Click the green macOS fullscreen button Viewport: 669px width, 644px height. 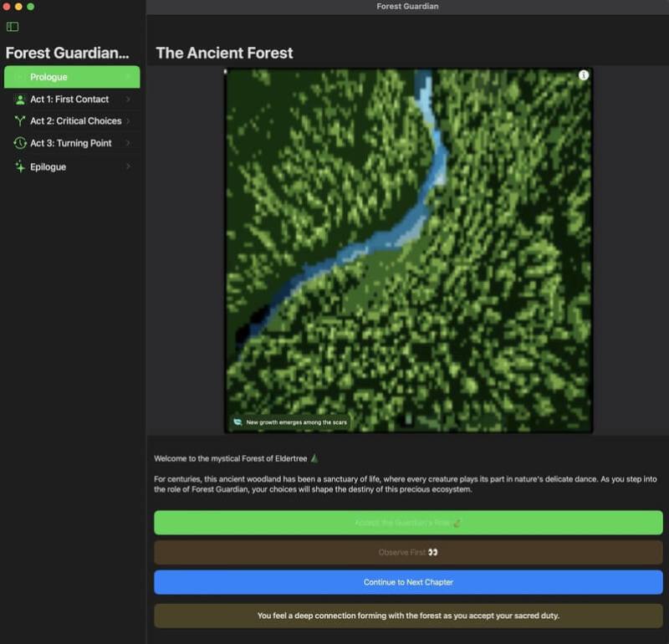[31, 7]
